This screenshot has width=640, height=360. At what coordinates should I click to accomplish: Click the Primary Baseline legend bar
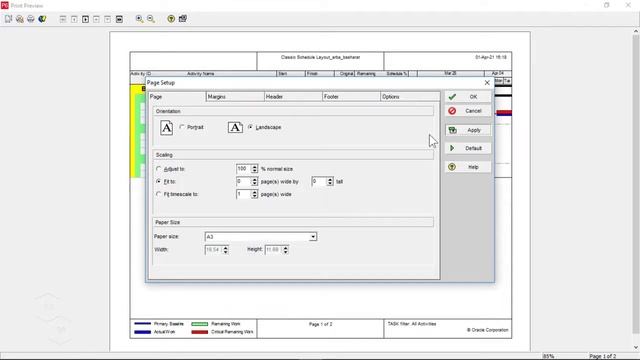(x=142, y=324)
